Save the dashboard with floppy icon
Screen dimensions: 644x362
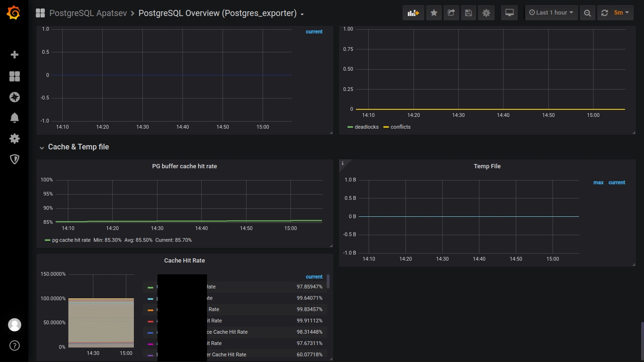[x=468, y=13]
